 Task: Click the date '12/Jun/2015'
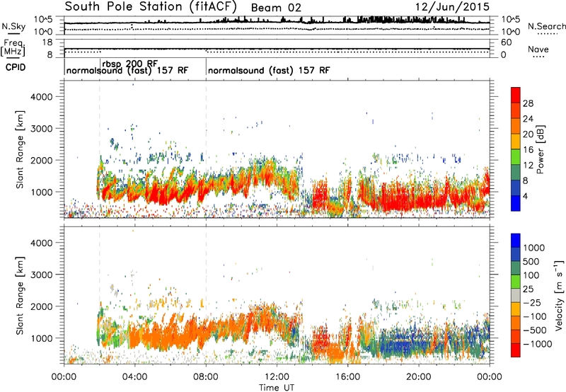[452, 6]
